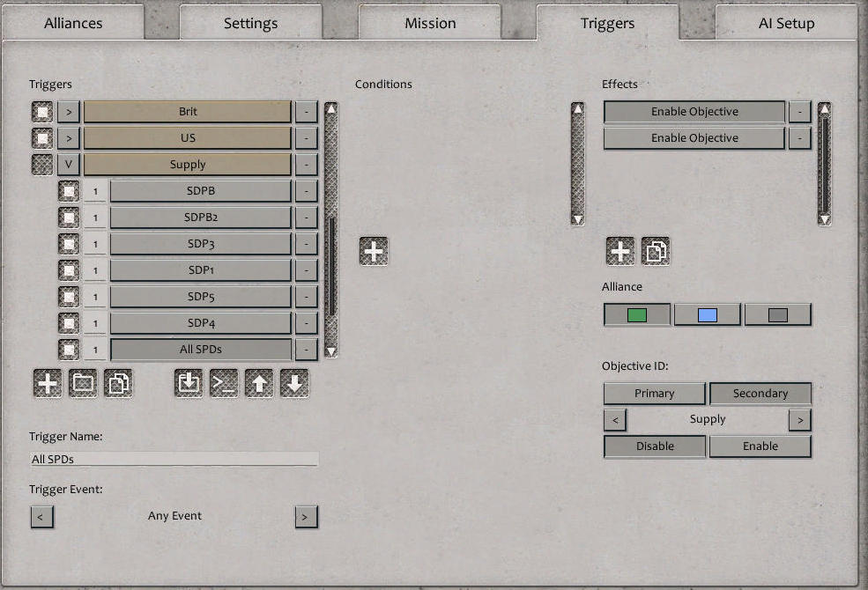868x590 pixels.
Task: Select previous Trigger Event
Action: 42,517
